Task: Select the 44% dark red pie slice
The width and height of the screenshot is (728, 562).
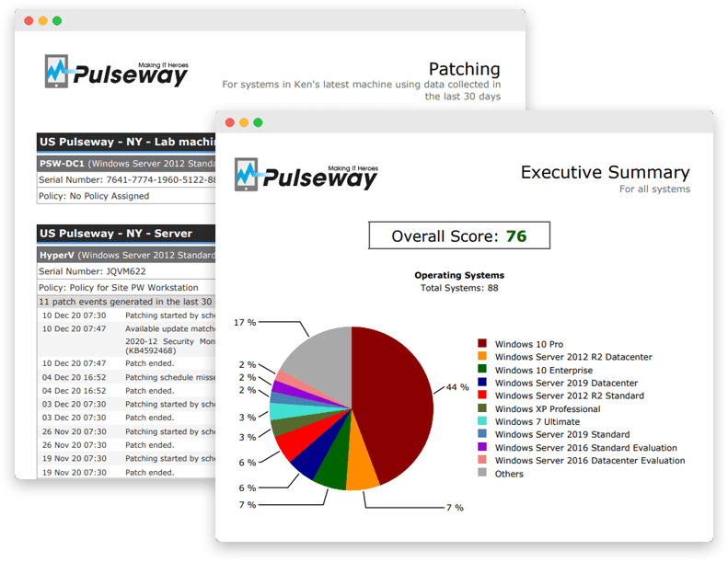Action: tap(395, 399)
